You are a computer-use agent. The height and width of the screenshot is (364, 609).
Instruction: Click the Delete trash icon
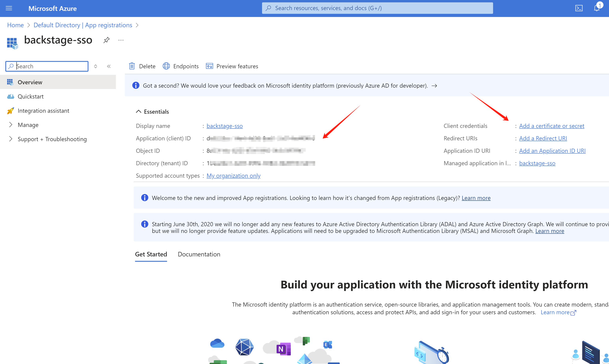click(132, 66)
